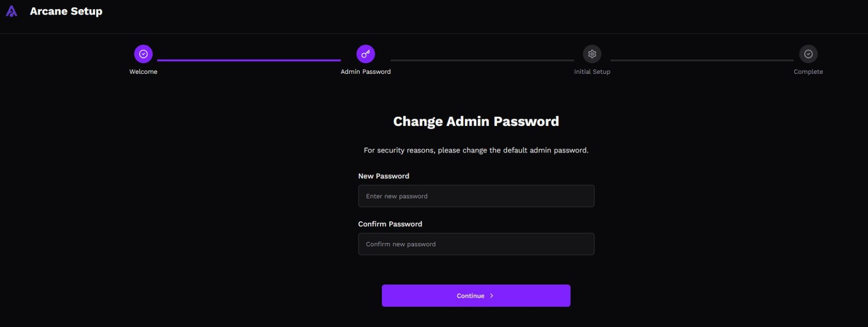868x327 pixels.
Task: Click the Confirm Password field label
Action: point(390,224)
